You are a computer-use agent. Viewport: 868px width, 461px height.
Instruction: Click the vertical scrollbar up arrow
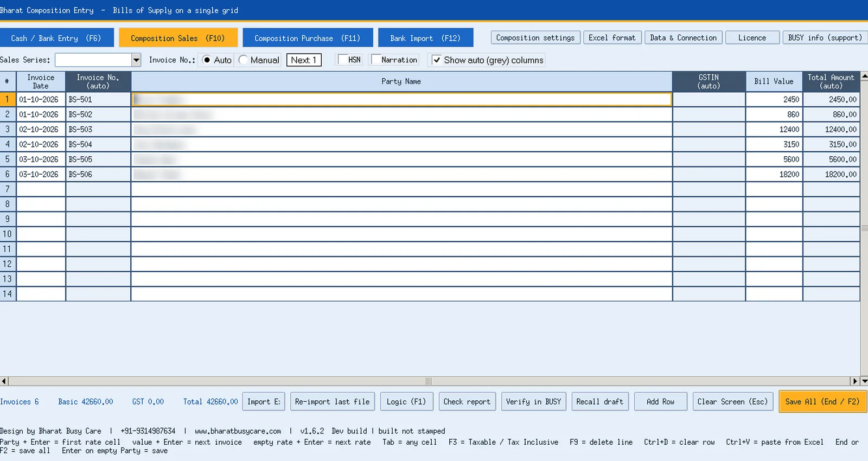pos(864,76)
